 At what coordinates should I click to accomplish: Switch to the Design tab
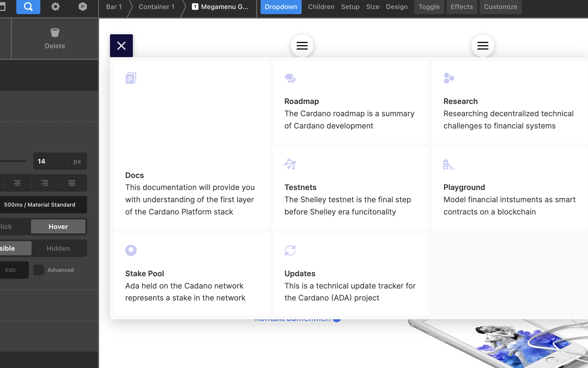click(x=397, y=7)
